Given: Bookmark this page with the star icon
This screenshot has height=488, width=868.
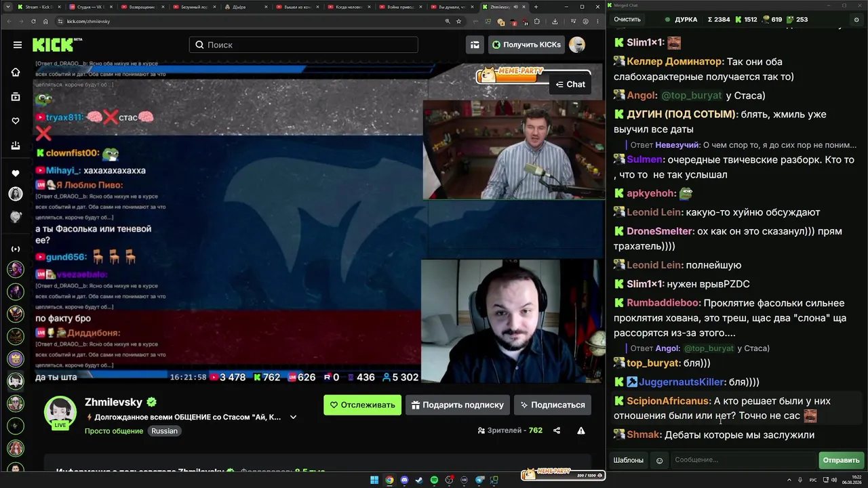Looking at the screenshot, I should [x=459, y=21].
